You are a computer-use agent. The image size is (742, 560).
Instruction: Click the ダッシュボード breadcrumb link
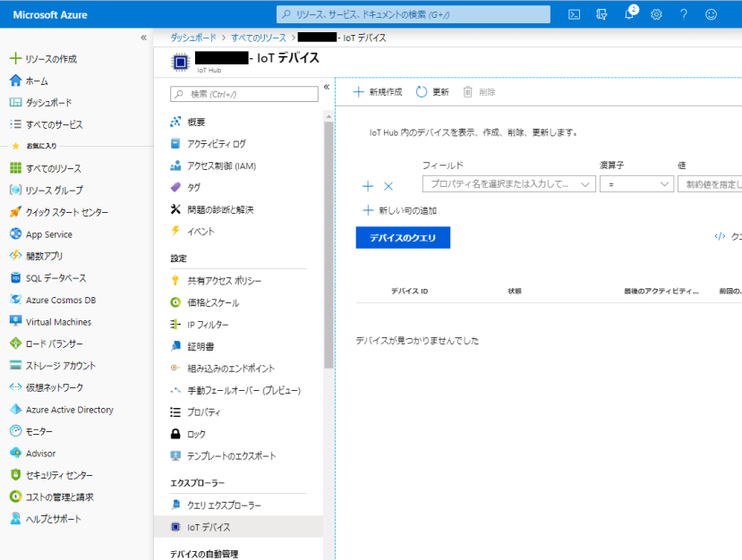click(193, 38)
